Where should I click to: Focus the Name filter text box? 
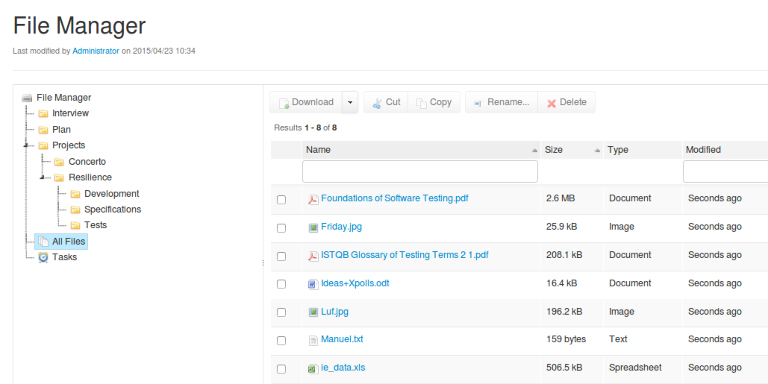pyautogui.click(x=420, y=171)
